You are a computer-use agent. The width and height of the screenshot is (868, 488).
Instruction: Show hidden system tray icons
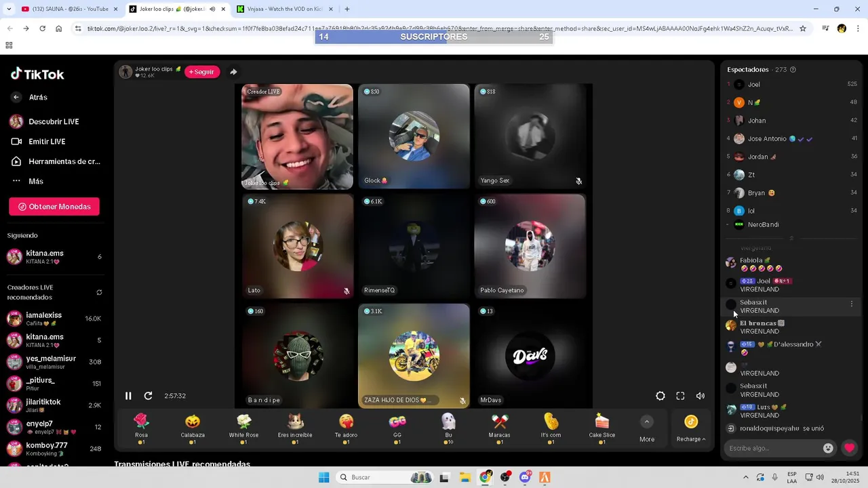coord(746,477)
